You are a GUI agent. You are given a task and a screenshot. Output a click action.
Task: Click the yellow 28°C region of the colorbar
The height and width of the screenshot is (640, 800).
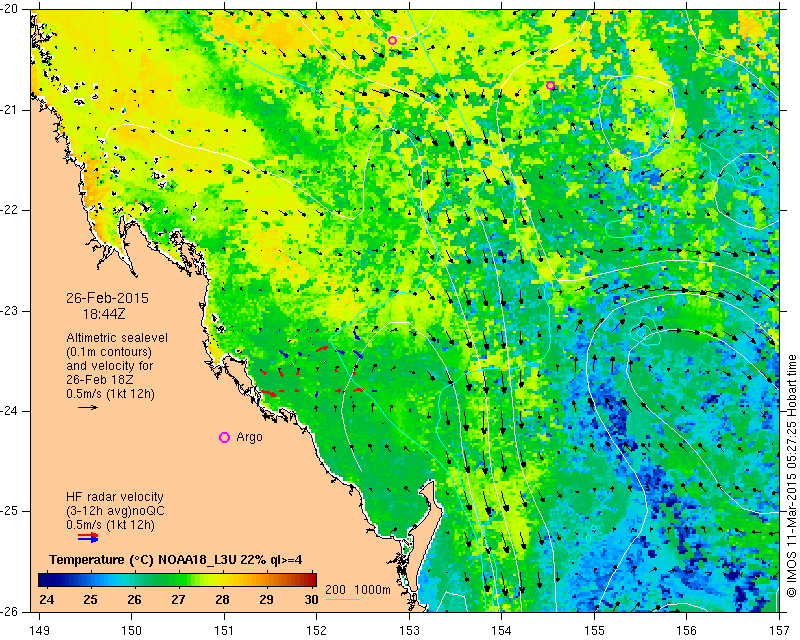click(222, 580)
